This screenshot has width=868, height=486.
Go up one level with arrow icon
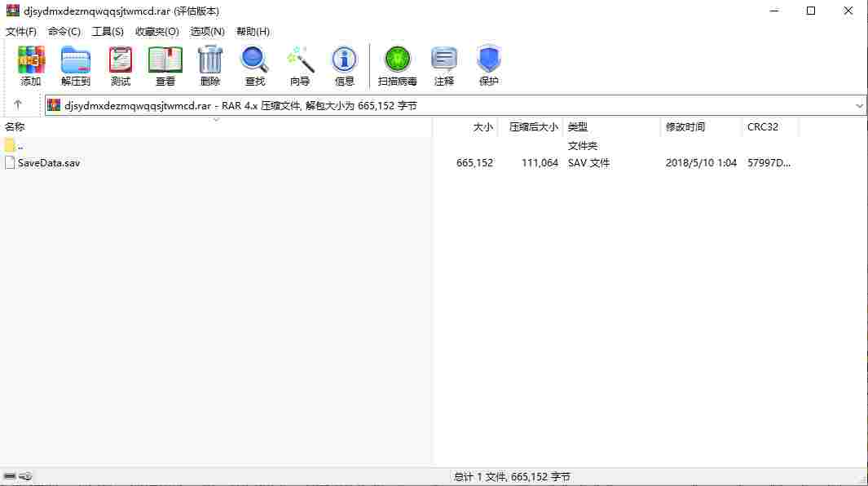click(18, 104)
